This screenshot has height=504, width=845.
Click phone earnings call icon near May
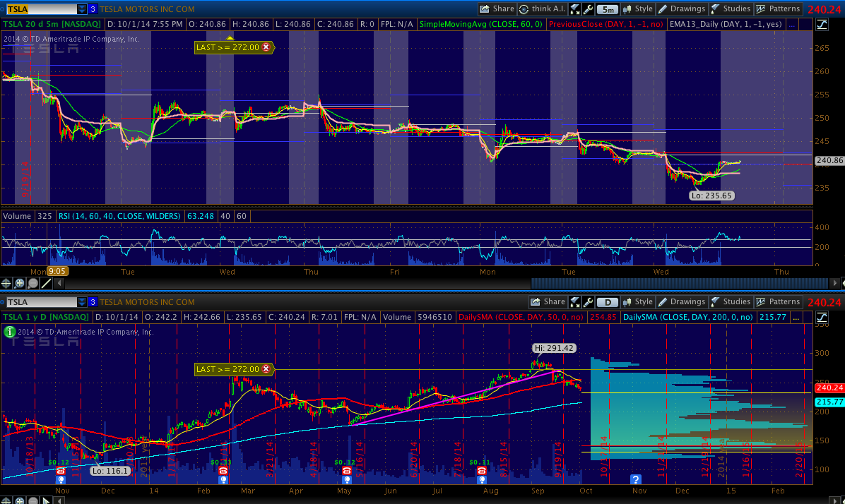tap(346, 471)
